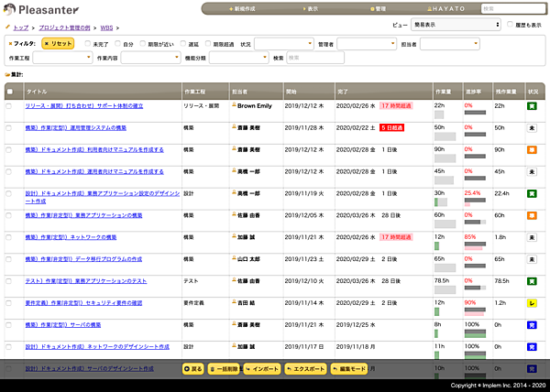
Task: Click the green status badge on the first row
Action: click(531, 106)
